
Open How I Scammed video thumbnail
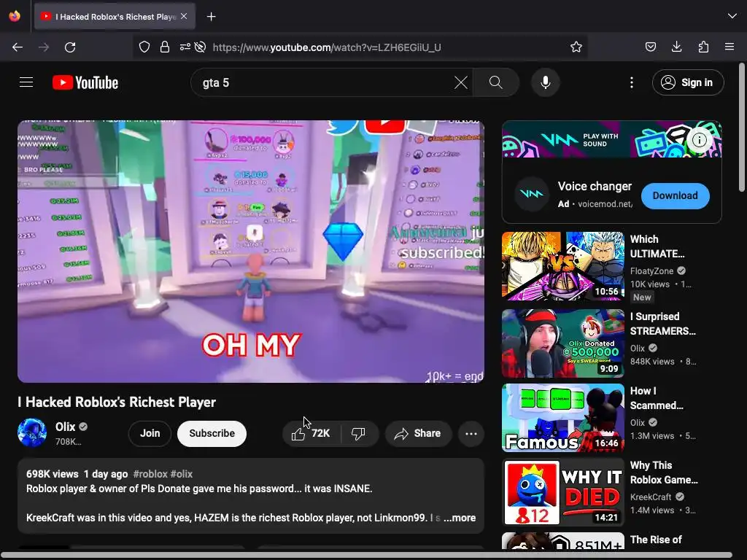(562, 418)
